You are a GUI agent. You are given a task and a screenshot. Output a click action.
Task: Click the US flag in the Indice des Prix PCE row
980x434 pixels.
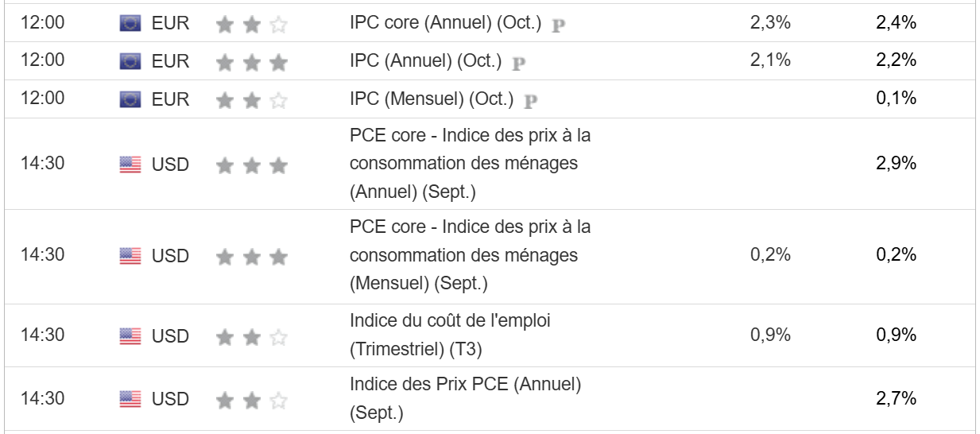pos(130,398)
